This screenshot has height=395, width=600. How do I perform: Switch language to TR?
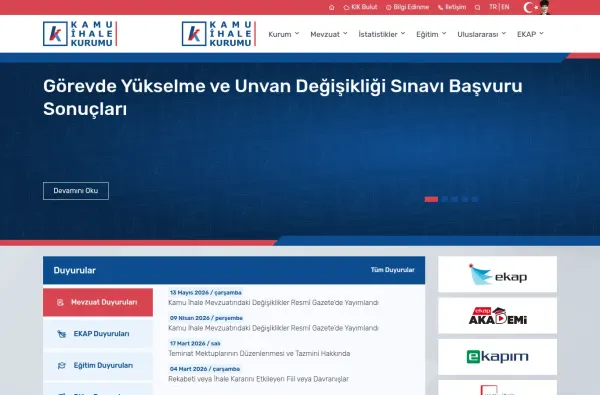(493, 7)
